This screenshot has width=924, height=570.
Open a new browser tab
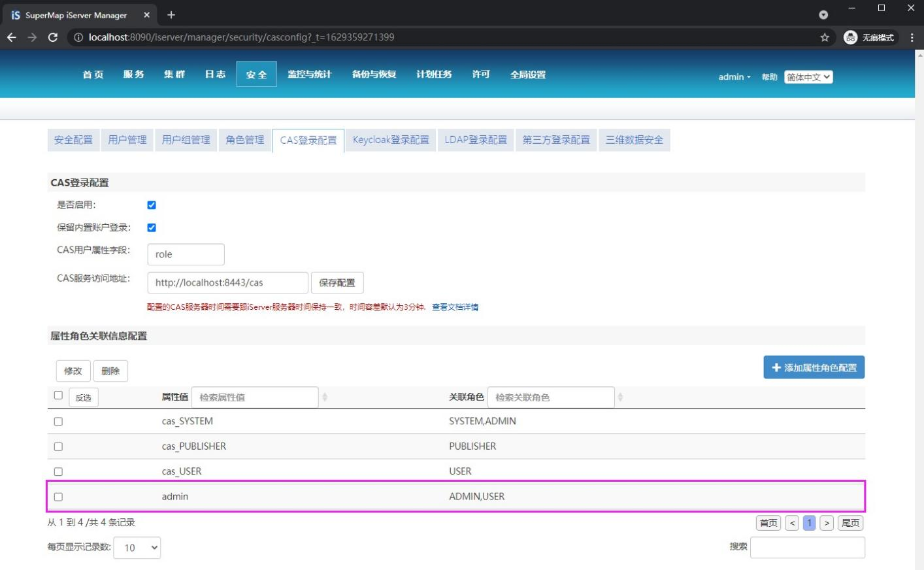[x=171, y=14]
